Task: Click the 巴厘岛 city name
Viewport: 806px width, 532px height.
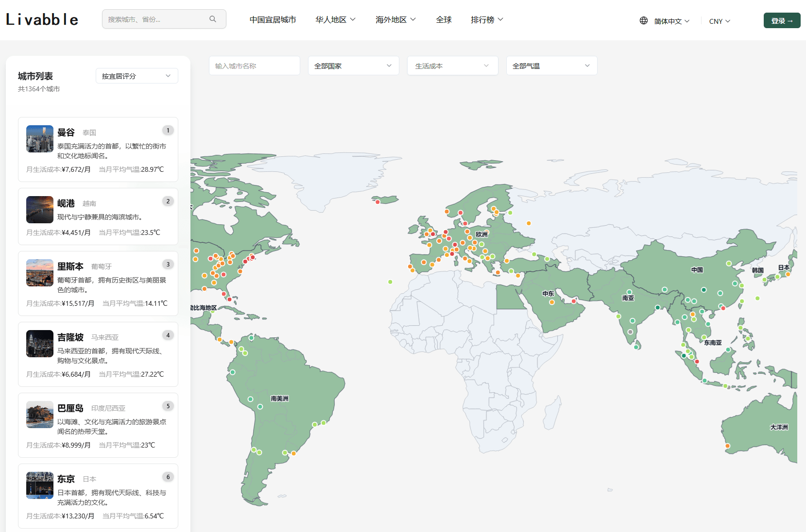Action: [x=70, y=408]
